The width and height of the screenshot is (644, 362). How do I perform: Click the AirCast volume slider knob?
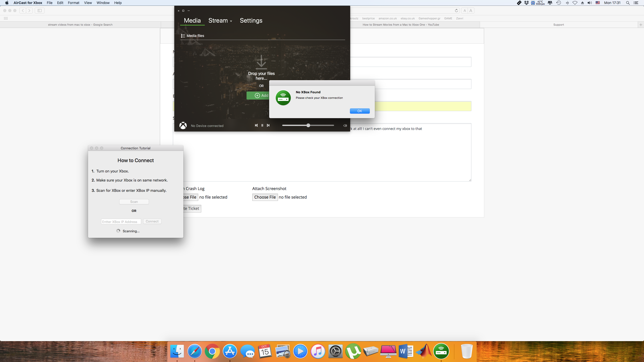coord(308,125)
